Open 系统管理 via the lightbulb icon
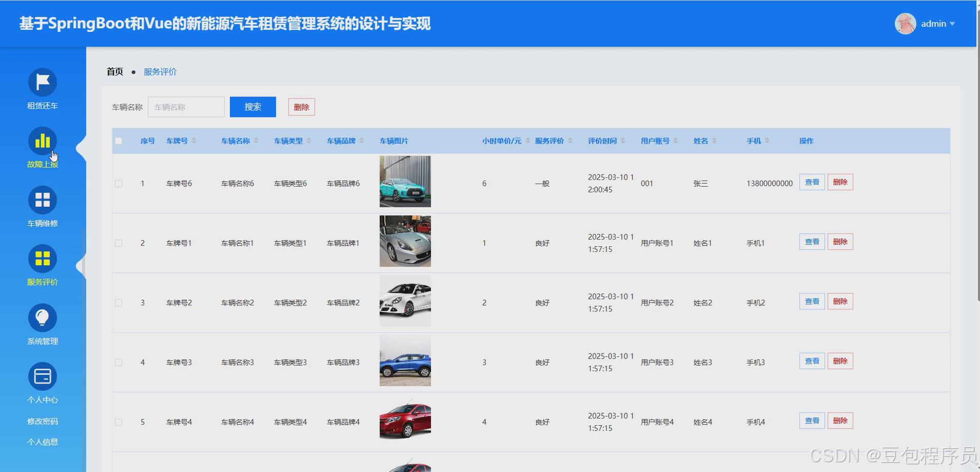The width and height of the screenshot is (980, 472). coord(42,318)
